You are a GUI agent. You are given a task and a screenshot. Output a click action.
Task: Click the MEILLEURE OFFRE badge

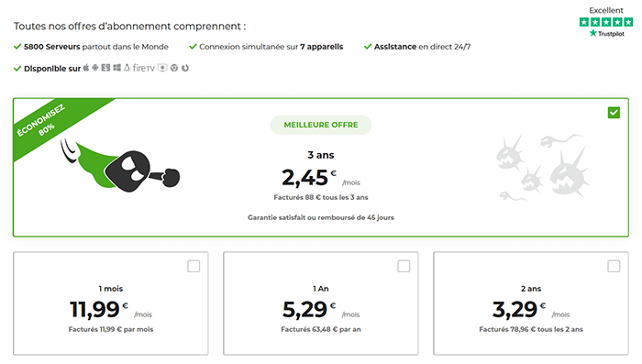tap(321, 125)
